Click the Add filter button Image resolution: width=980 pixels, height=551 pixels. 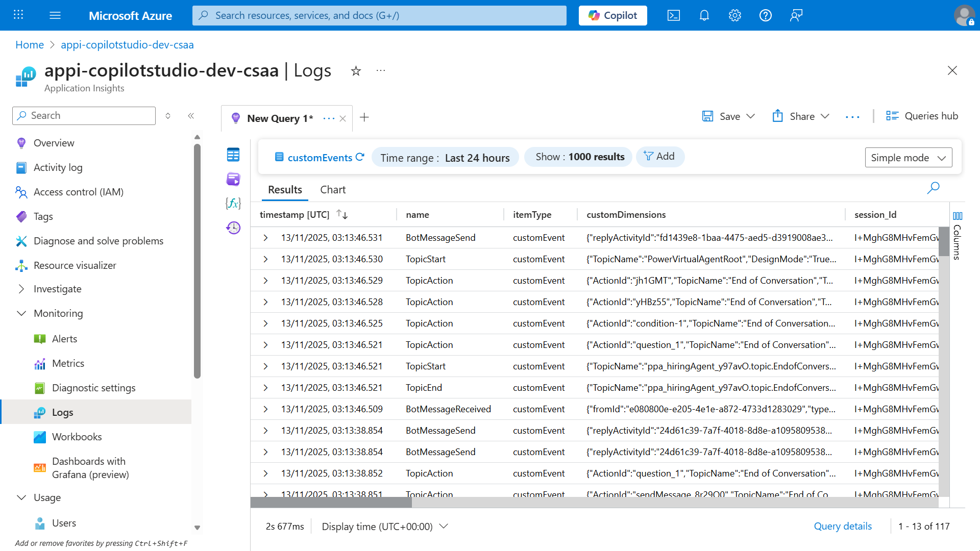pos(659,157)
